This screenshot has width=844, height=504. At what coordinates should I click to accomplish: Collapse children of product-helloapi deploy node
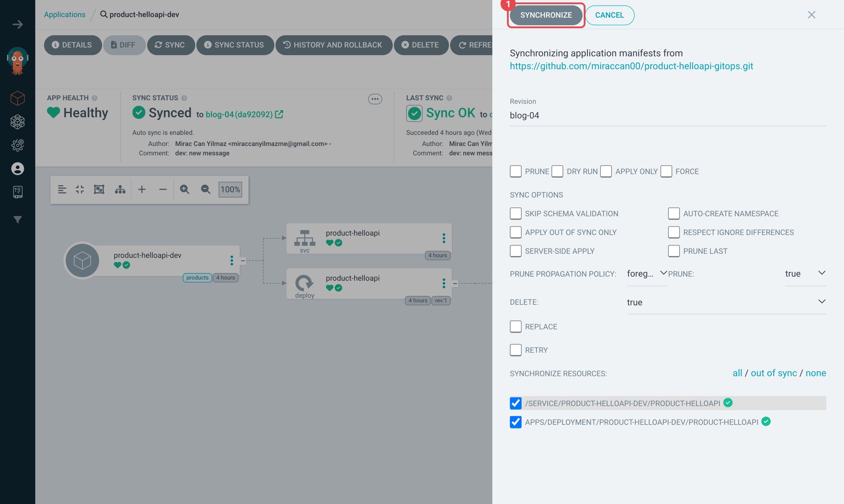tap(455, 284)
